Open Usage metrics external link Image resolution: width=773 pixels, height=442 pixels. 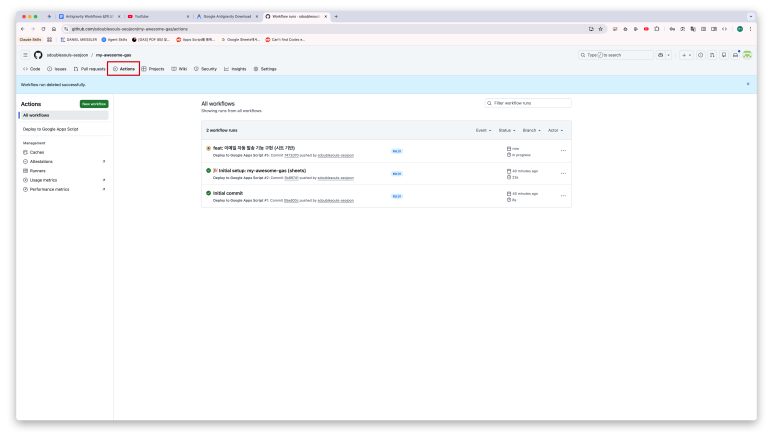[42, 179]
